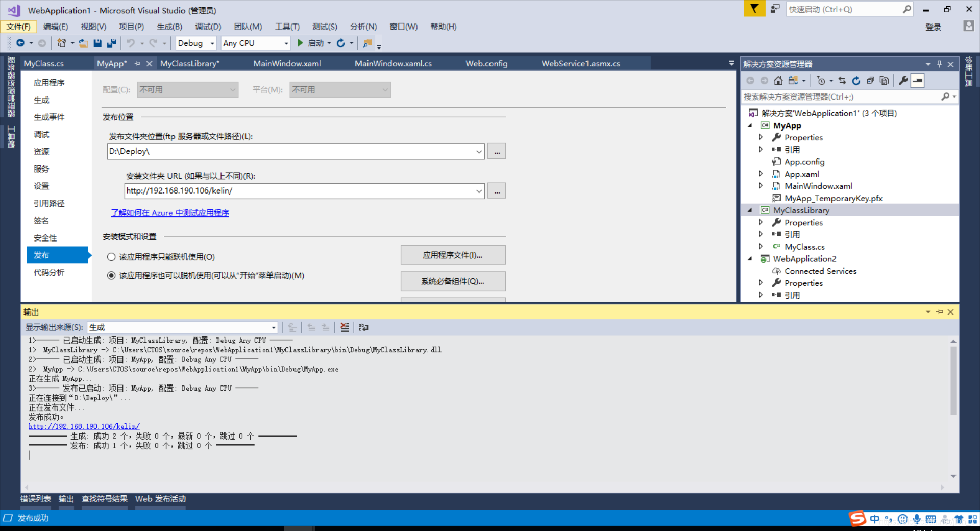Select the online-only application radio button
Image resolution: width=980 pixels, height=531 pixels.
111,257
